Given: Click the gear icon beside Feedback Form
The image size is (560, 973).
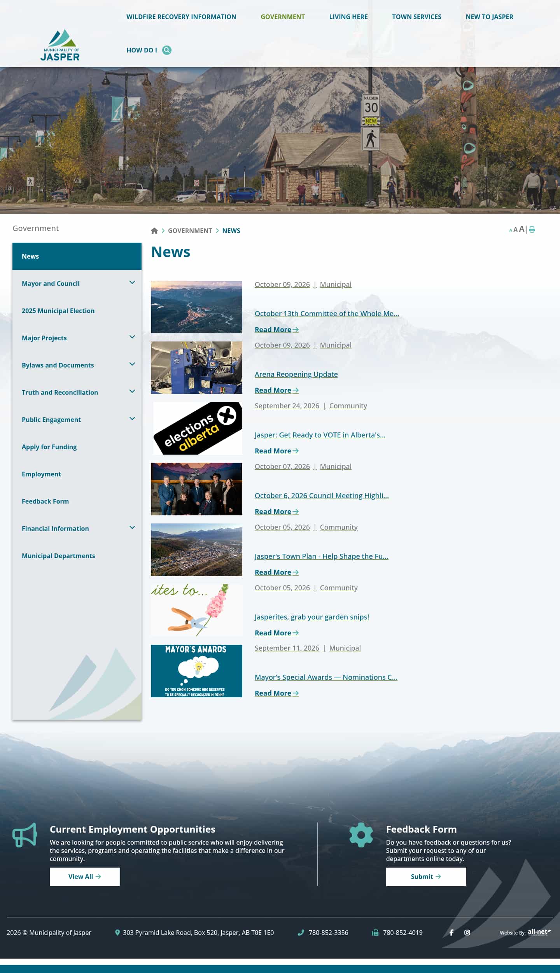Looking at the screenshot, I should 361,835.
